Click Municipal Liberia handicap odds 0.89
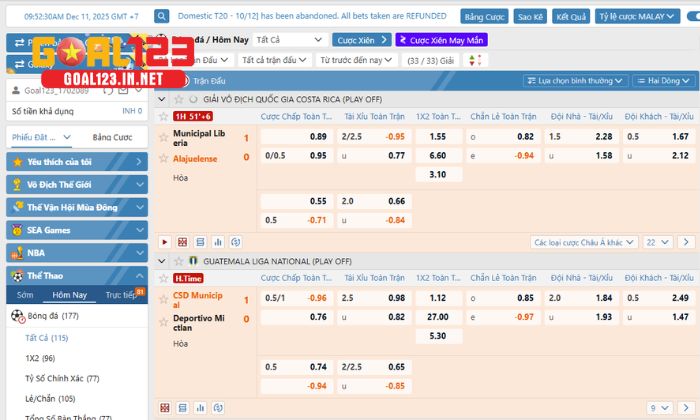The height and width of the screenshot is (420, 700). [x=318, y=136]
